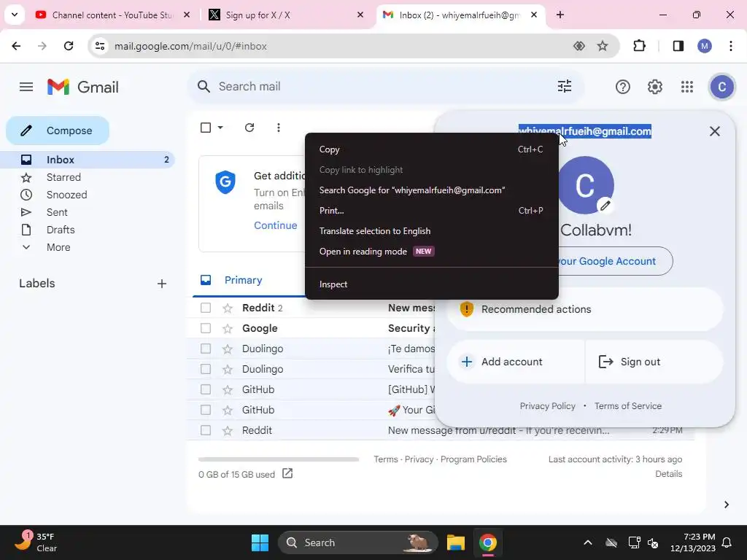The image size is (747, 560).
Task: Choose Copy from context menu
Action: [432, 149]
